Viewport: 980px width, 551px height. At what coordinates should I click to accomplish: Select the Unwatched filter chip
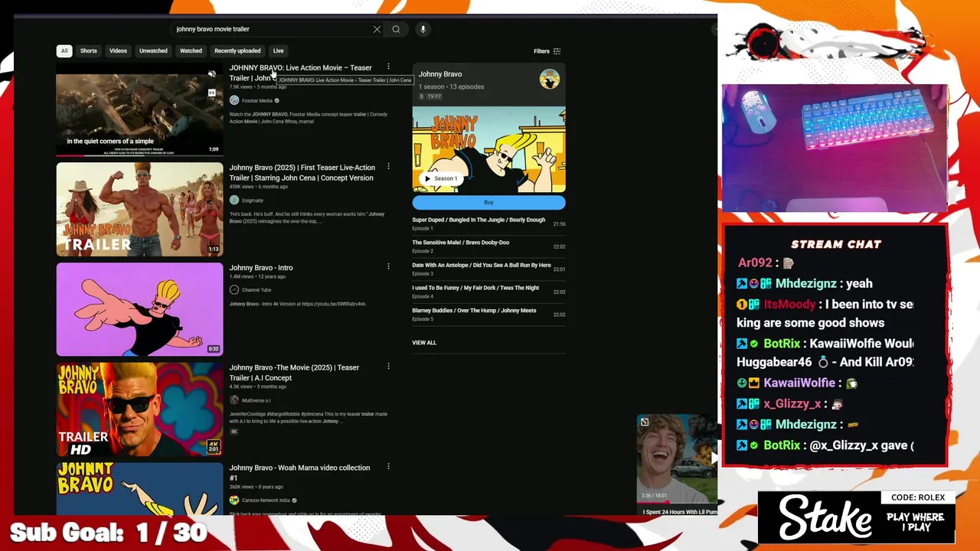pos(153,51)
